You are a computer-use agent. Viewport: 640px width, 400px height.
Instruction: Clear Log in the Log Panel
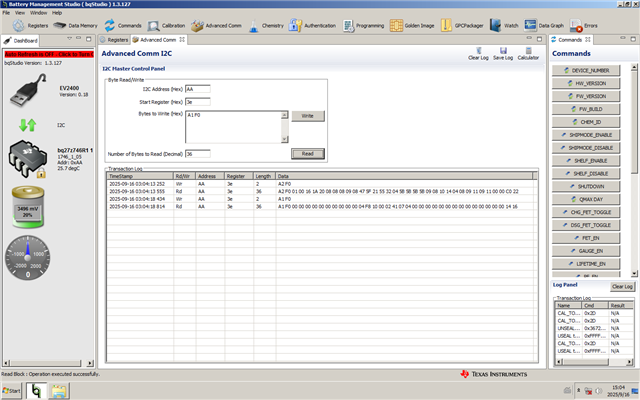click(622, 287)
